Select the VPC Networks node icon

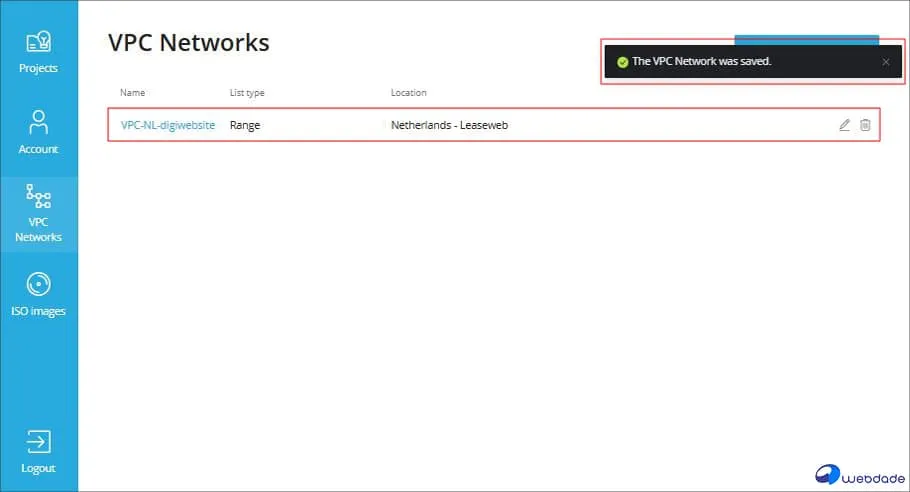coord(38,196)
